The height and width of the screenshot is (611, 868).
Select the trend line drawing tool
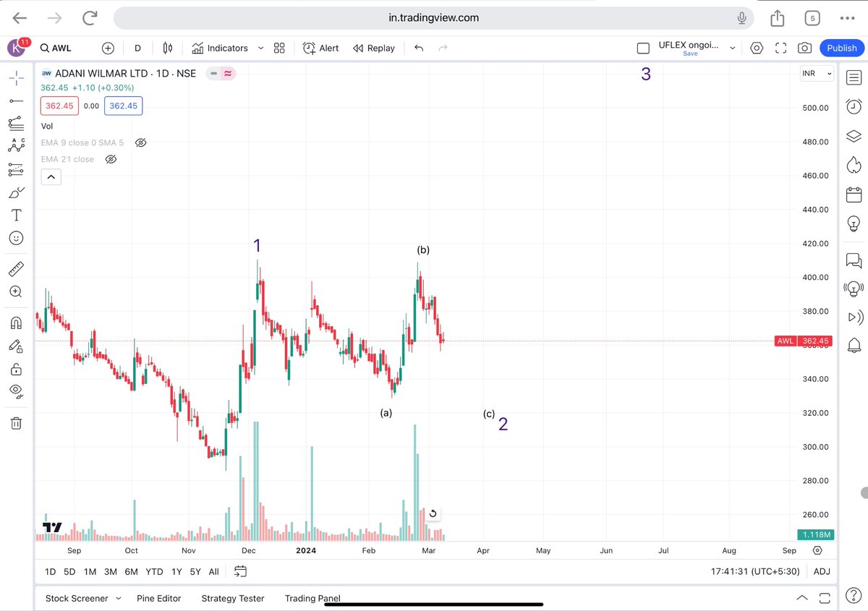16,101
